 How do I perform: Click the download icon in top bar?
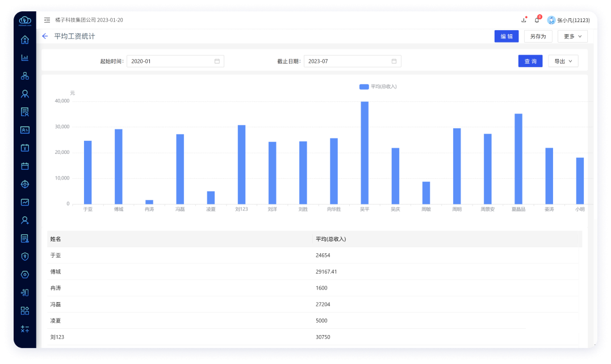524,20
